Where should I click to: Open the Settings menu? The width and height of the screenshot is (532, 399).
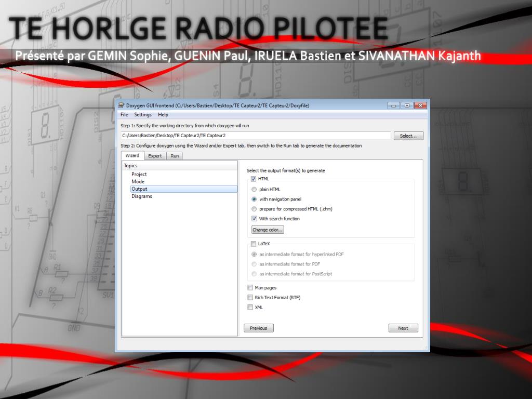click(143, 115)
